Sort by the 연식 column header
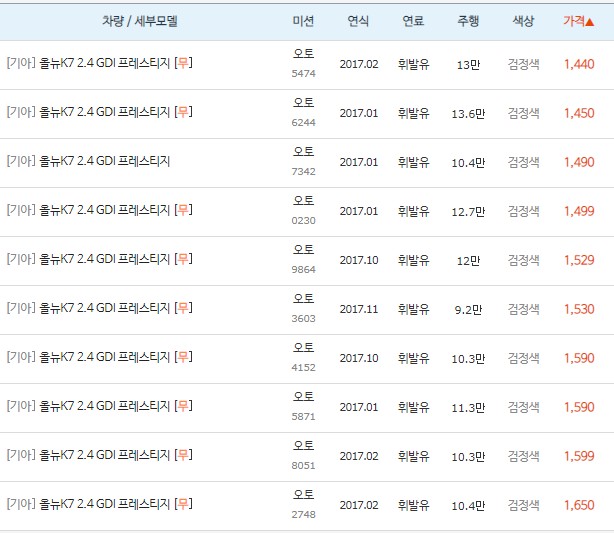Viewport: 614px width, 533px height. click(x=358, y=21)
